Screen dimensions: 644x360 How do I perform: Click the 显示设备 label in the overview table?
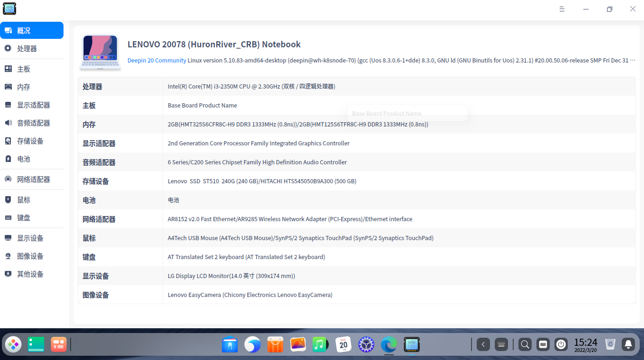pyautogui.click(x=96, y=276)
